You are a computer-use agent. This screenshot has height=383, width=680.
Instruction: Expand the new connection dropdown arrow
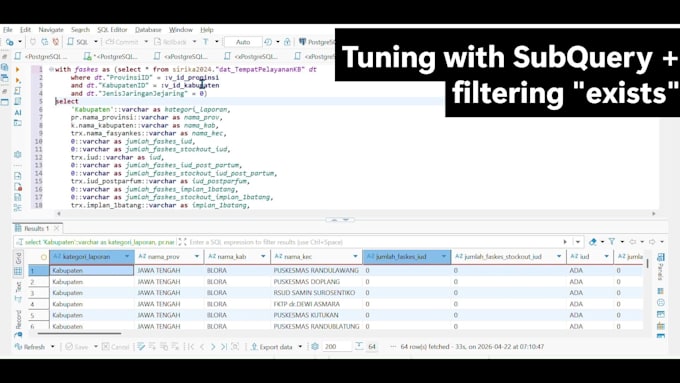pyautogui.click(x=20, y=42)
